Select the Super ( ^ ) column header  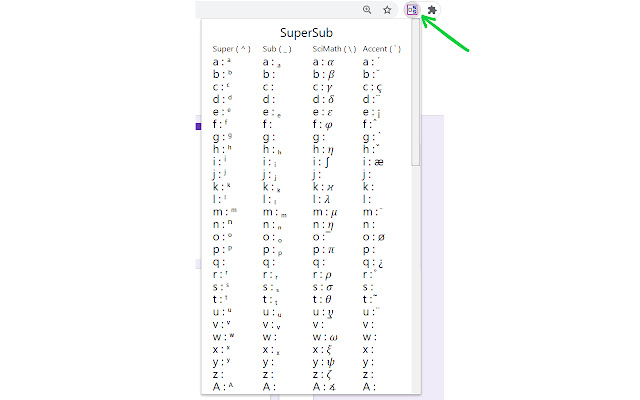tap(231, 49)
